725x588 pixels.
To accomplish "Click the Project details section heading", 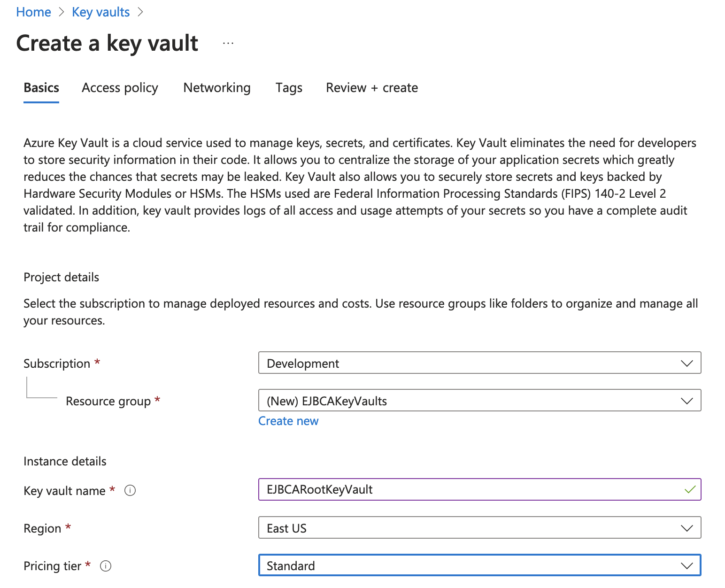I will (62, 277).
